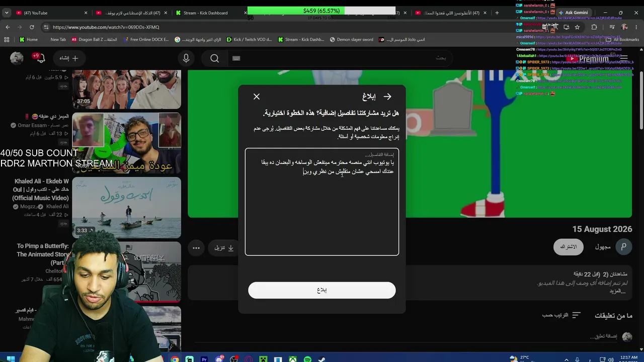This screenshot has width=644, height=362.
Task: Open the YouTube account avatar menu
Action: click(17, 58)
